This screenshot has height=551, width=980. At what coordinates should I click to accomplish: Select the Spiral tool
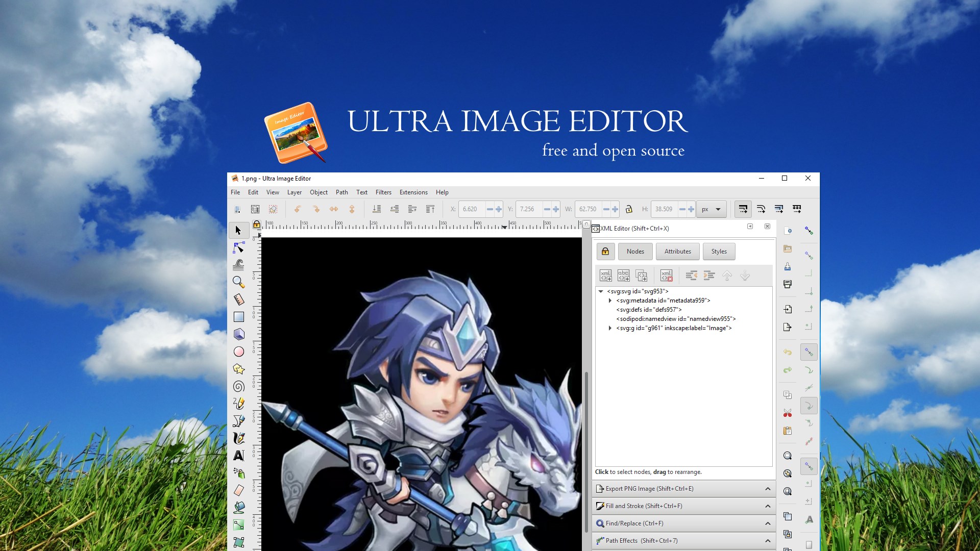point(238,386)
